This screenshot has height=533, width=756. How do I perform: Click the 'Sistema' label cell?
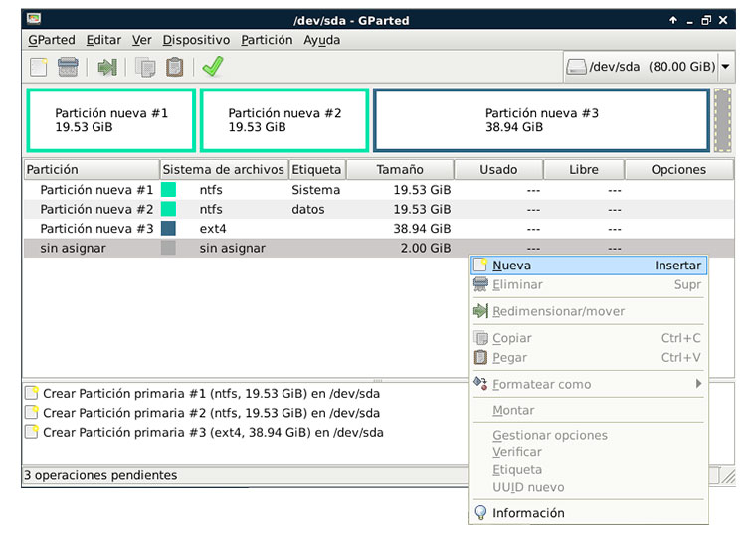[315, 190]
